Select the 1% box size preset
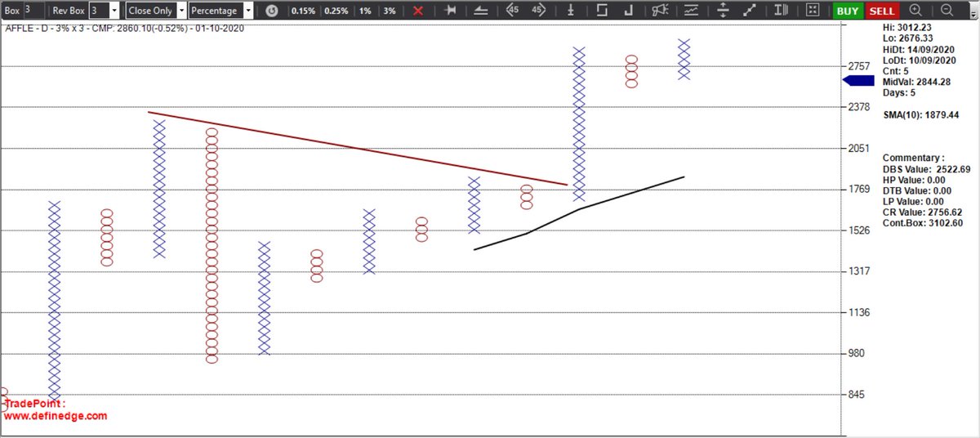This screenshot has height=438, width=980. [365, 11]
